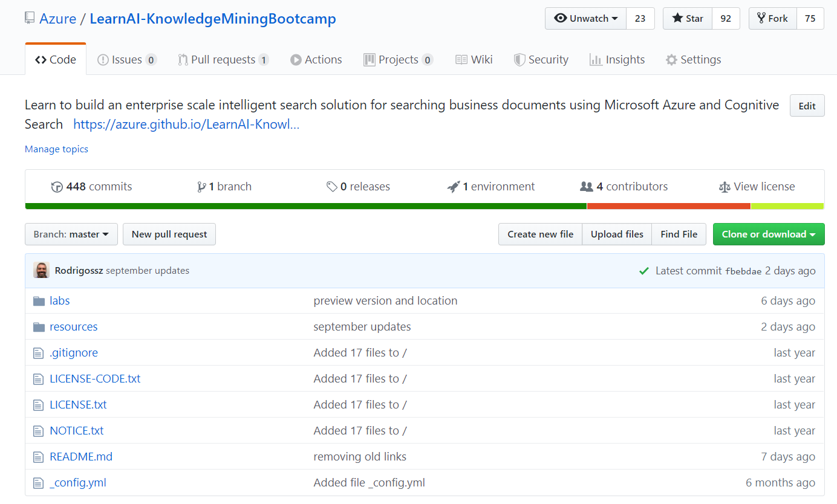Click the file icon beside LICENSE-CODE.txt
The height and width of the screenshot is (504, 837).
pyautogui.click(x=39, y=379)
